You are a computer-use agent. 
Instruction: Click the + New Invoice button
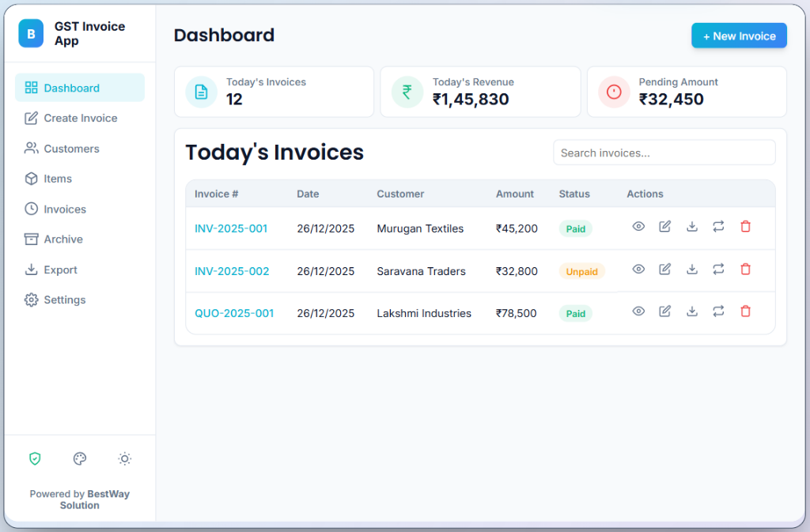[740, 36]
